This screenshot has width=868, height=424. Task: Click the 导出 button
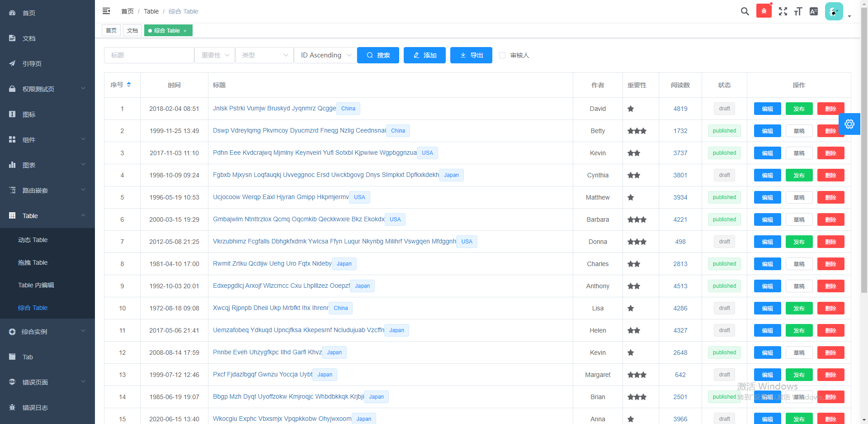(x=471, y=55)
